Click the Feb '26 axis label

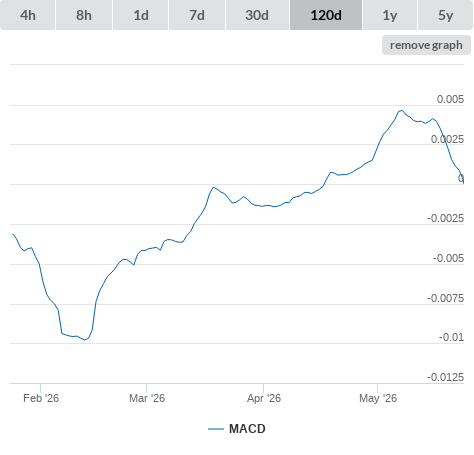click(x=41, y=398)
